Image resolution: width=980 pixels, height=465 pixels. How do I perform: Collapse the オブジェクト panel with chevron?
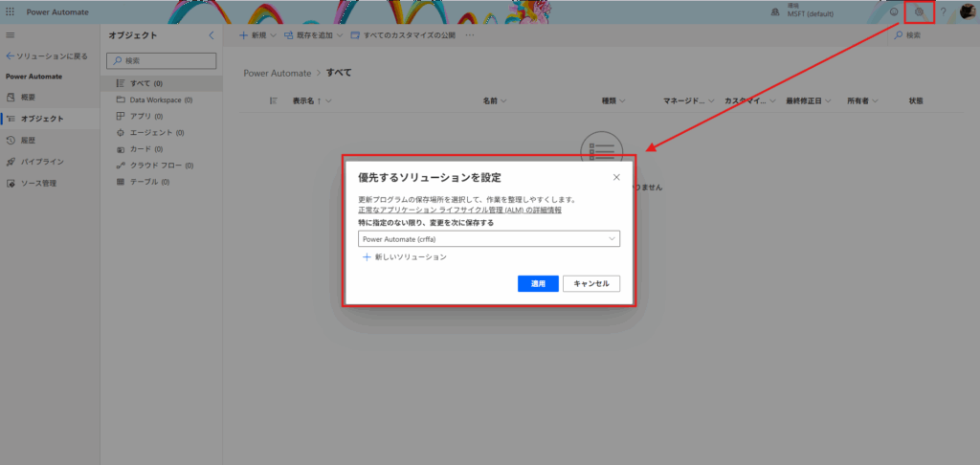[212, 35]
